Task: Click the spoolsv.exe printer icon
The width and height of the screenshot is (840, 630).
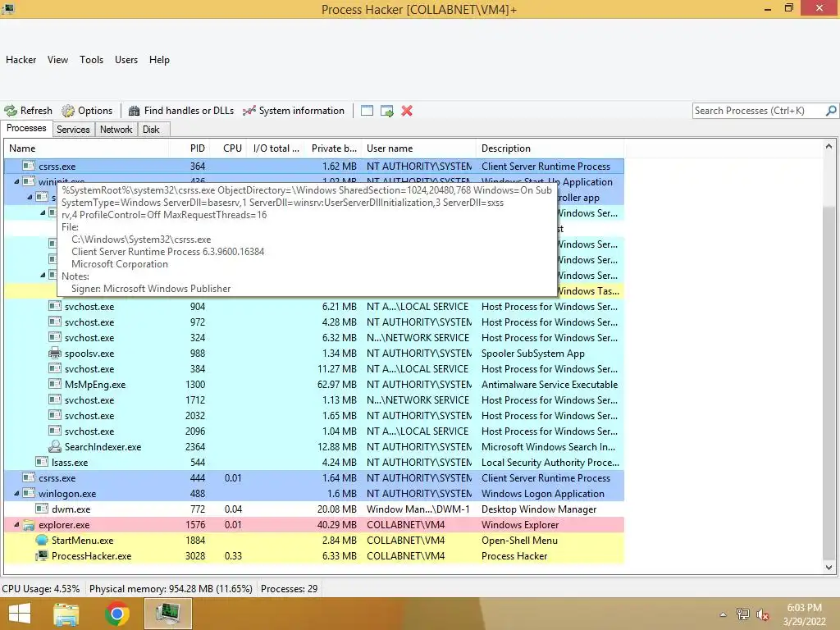Action: point(55,353)
